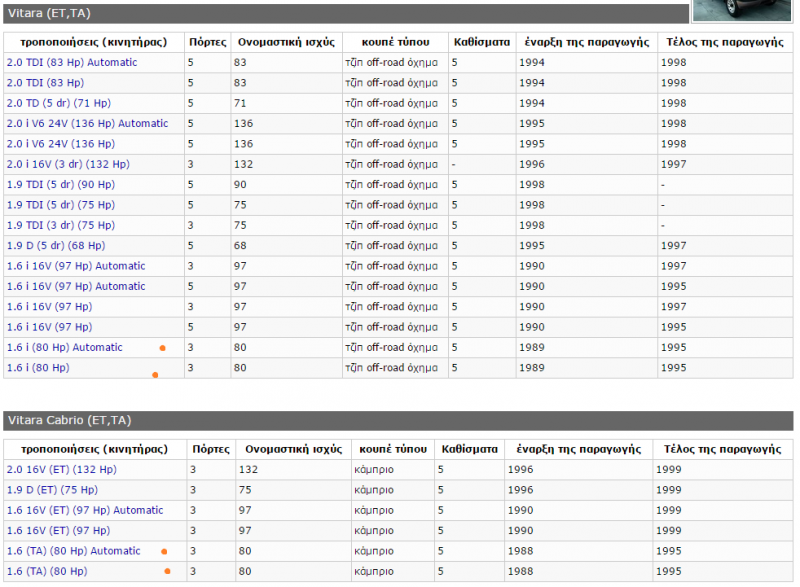800x587 pixels.
Task: Click Τέλος της παραγωγής header in the Vitara table
Action: (x=725, y=42)
